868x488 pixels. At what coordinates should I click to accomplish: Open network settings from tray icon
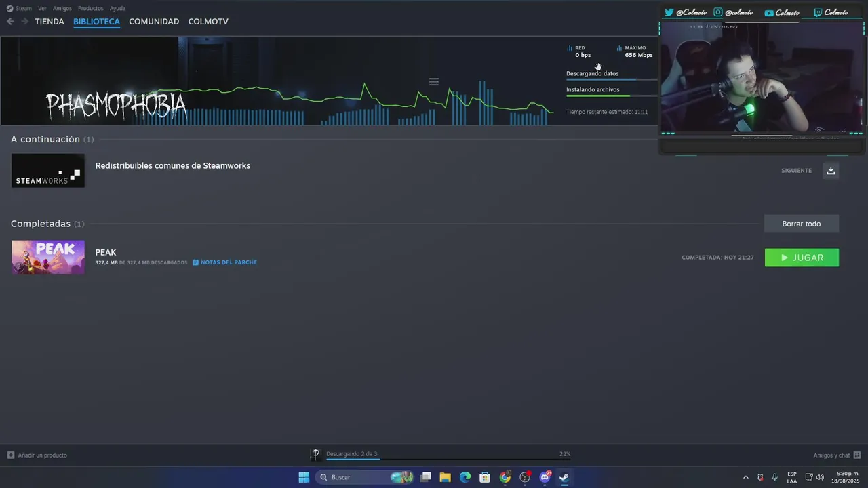pos(809,477)
